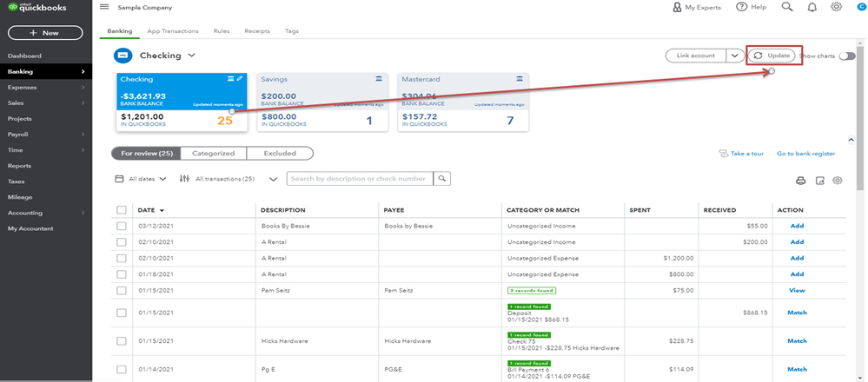The height and width of the screenshot is (382, 868).
Task: Select the Categorized tab
Action: pyautogui.click(x=213, y=153)
